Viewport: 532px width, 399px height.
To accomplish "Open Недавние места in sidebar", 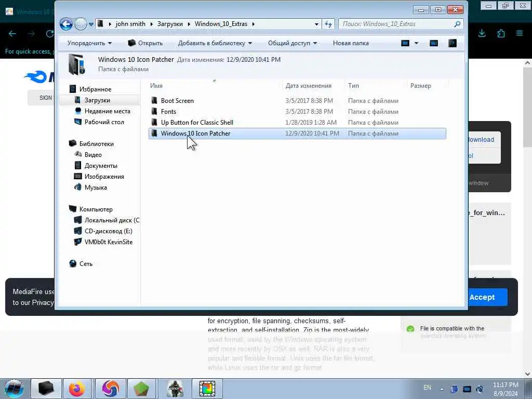I will click(107, 111).
